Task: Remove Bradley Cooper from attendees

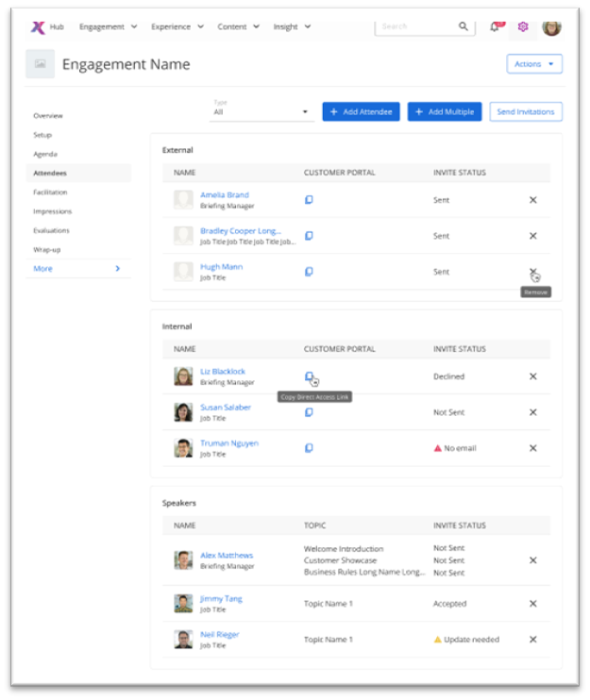Action: pyautogui.click(x=532, y=236)
